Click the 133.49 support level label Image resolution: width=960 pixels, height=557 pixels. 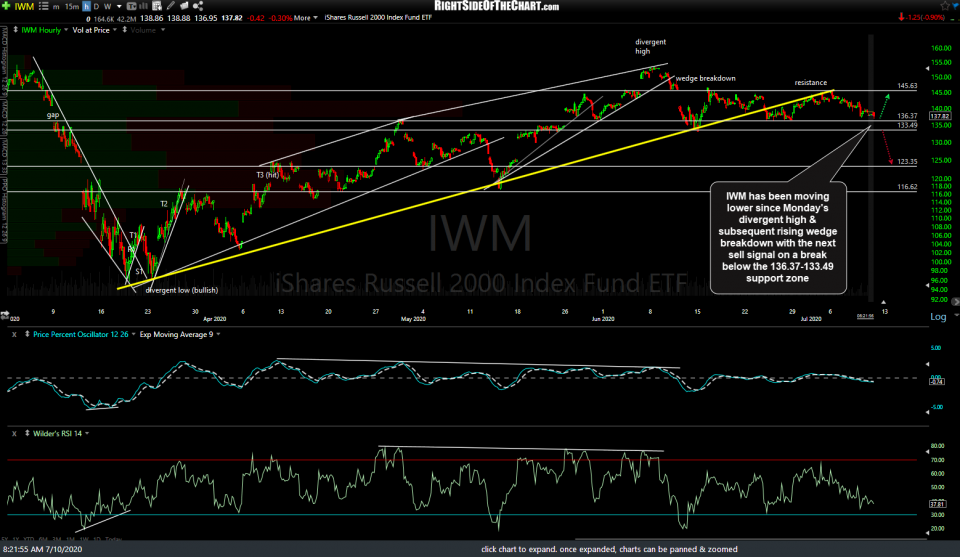907,125
